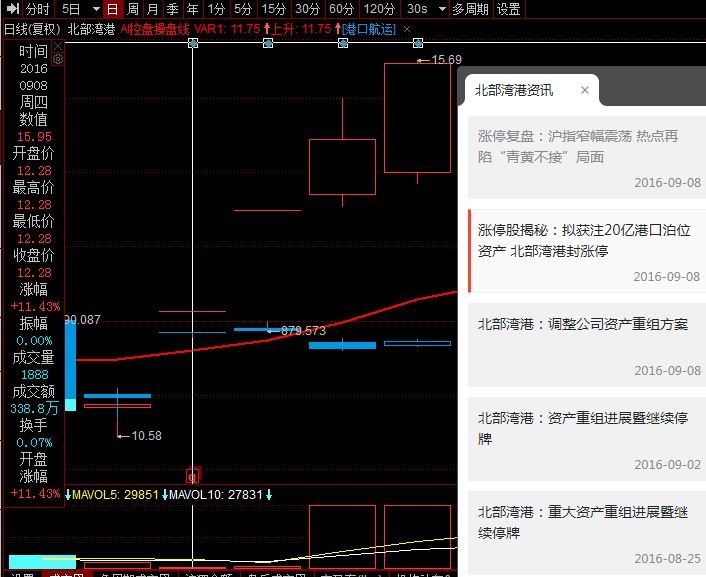
Task: Open the 设置 button in the top toolbar
Action: point(509,9)
